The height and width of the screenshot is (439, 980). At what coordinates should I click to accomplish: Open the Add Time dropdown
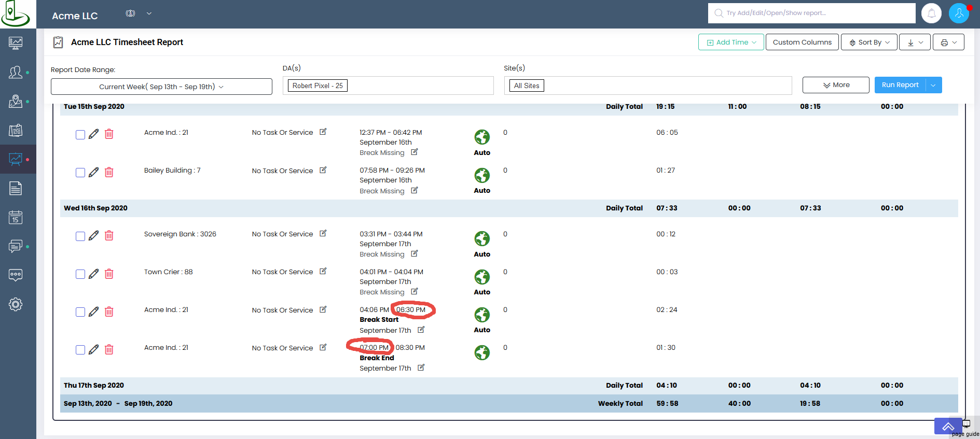(x=731, y=43)
